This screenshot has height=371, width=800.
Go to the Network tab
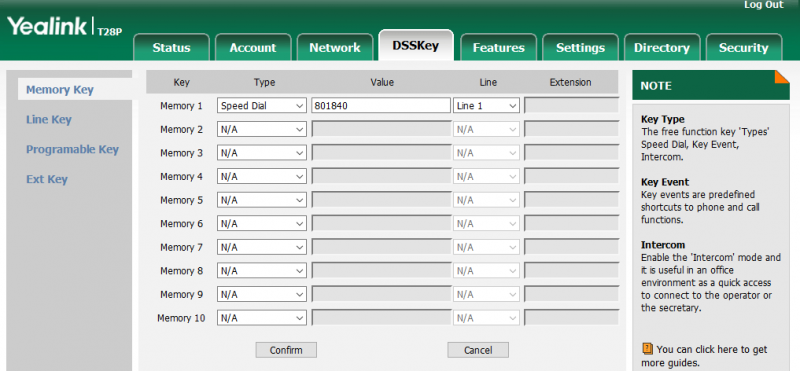(x=335, y=47)
